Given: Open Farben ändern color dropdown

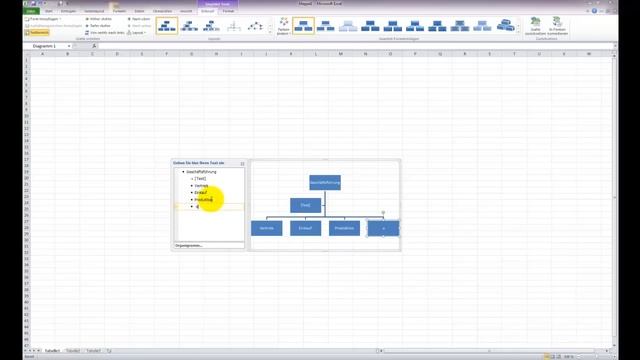Looking at the screenshot, I should [x=283, y=26].
